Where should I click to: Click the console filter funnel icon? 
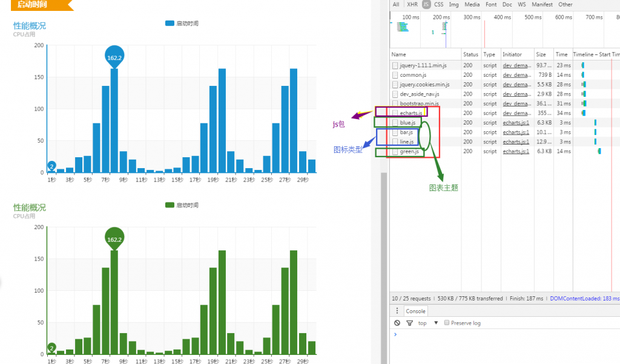(x=409, y=323)
